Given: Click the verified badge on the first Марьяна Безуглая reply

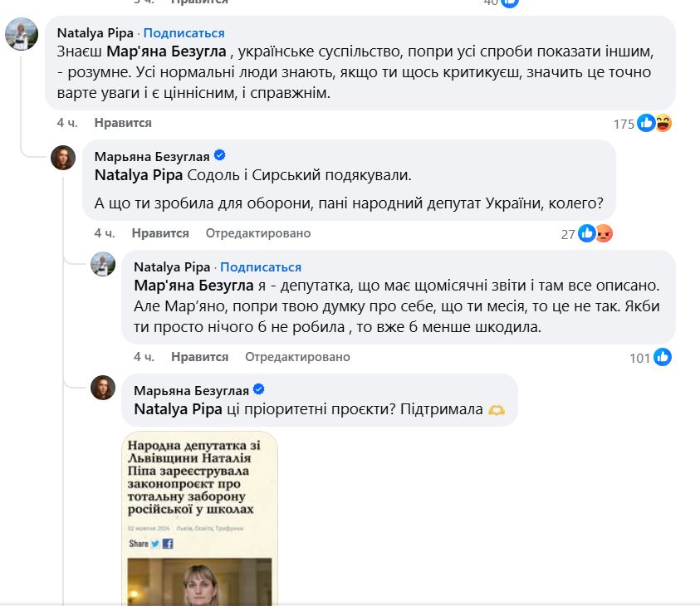Looking at the screenshot, I should tap(220, 156).
